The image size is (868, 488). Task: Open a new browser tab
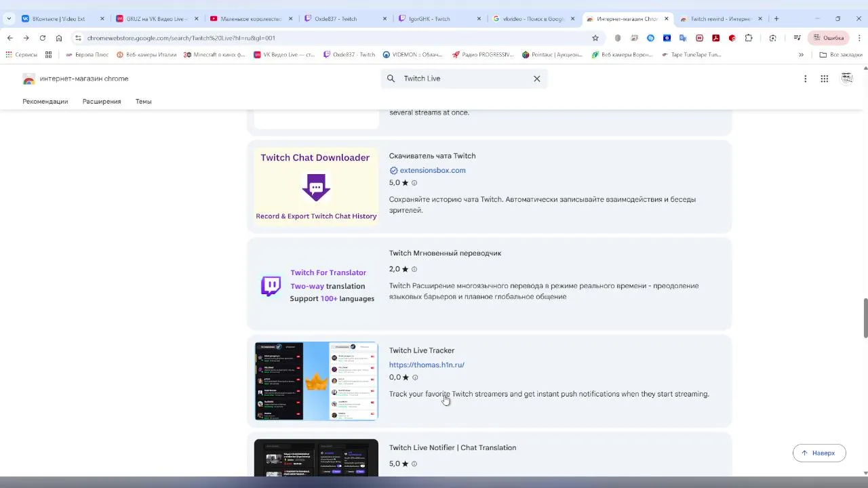pos(776,19)
